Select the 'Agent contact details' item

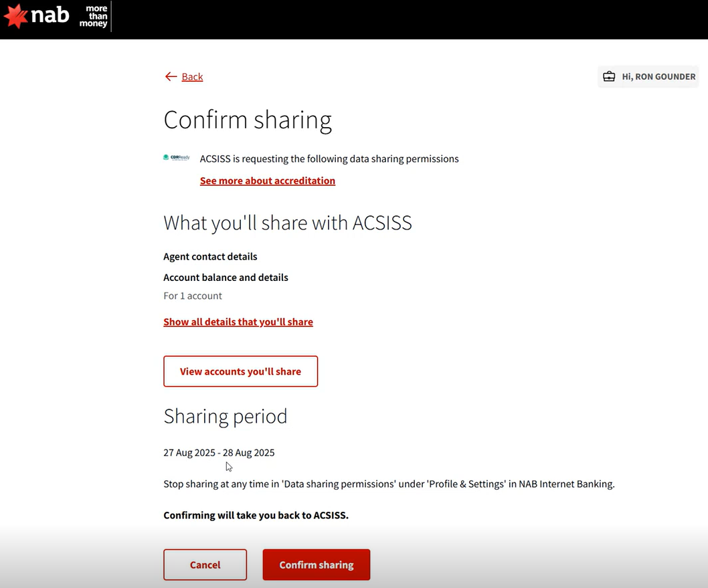210,257
